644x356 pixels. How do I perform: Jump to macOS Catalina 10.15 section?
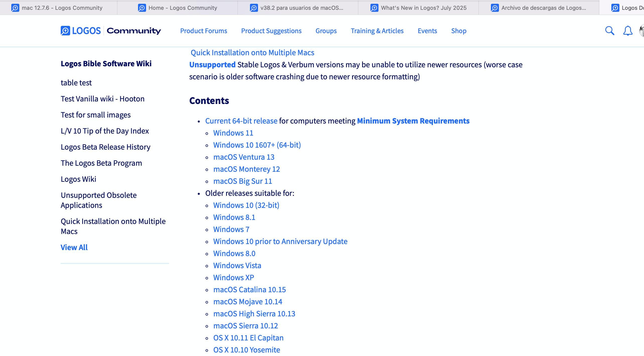(x=249, y=289)
